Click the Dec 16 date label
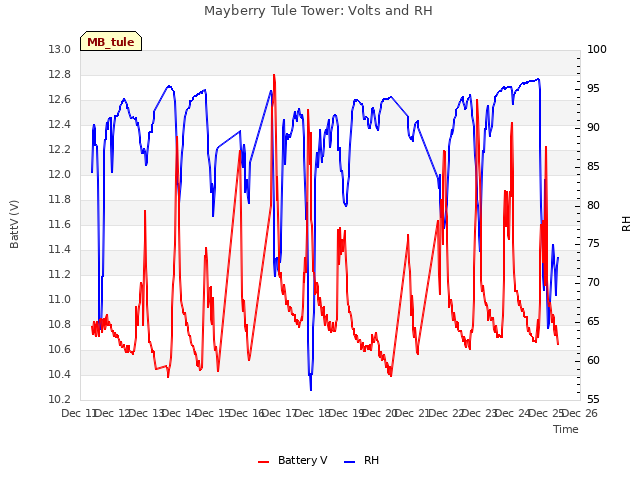Viewport: 640px width, 480px height. [246, 413]
